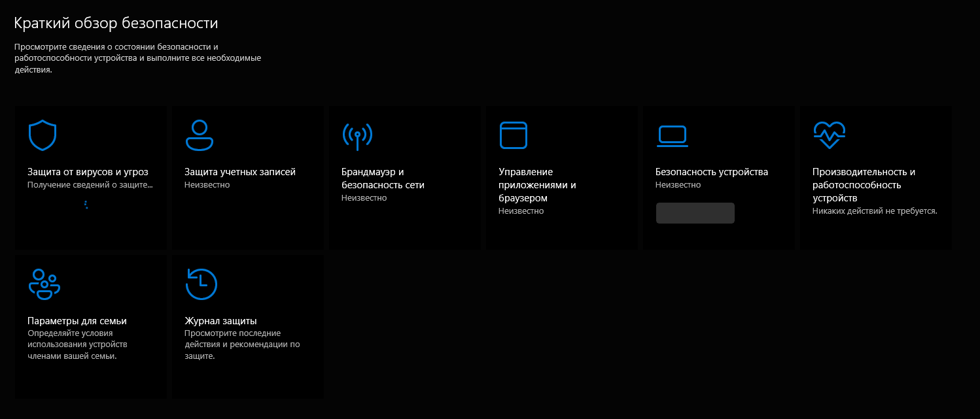The width and height of the screenshot is (980, 419).
Task: Select "Параметры для семьи" title
Action: point(77,321)
